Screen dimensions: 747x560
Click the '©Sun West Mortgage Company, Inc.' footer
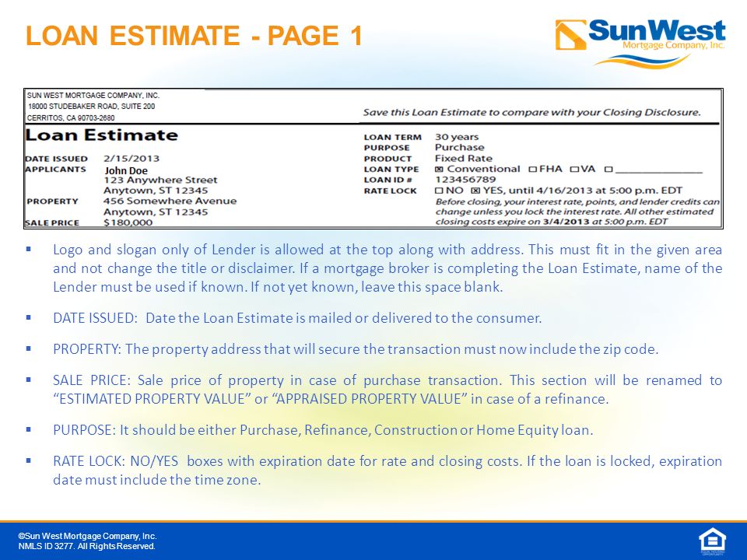pos(88,536)
